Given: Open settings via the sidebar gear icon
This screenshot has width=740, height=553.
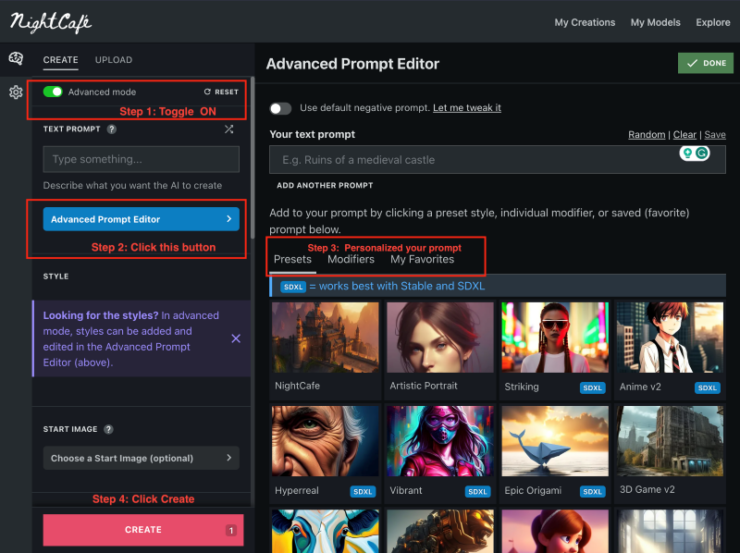Looking at the screenshot, I should pyautogui.click(x=16, y=93).
